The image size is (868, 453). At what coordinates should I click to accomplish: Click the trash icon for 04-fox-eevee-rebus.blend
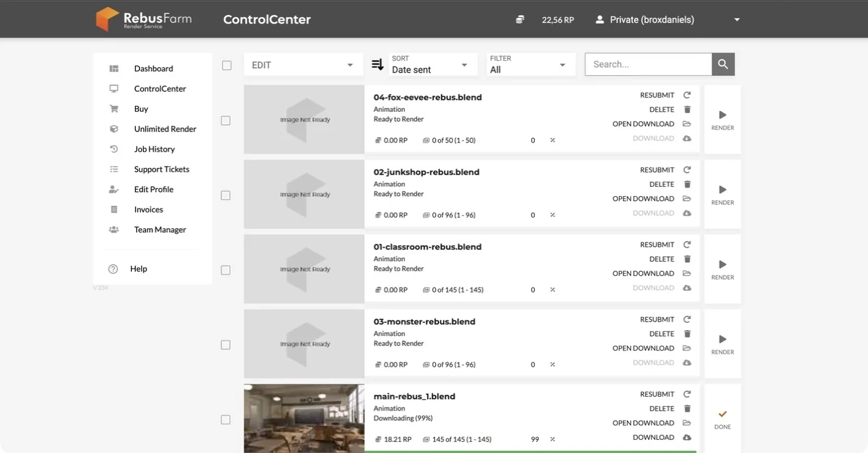click(x=687, y=110)
